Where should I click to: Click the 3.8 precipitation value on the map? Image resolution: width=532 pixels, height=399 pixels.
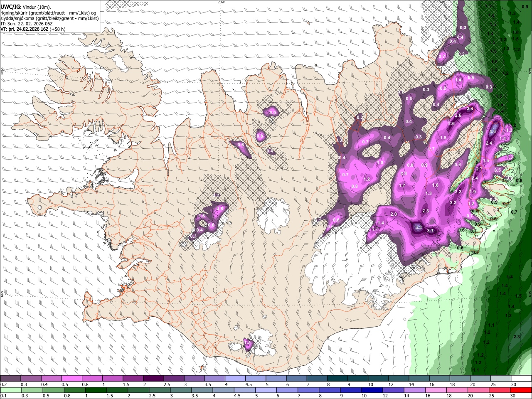pyautogui.click(x=419, y=227)
